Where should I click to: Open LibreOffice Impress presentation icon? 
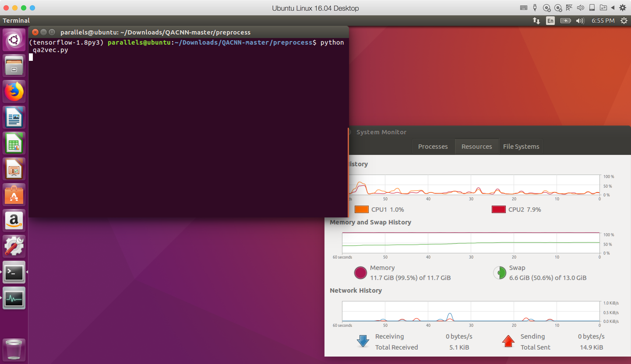coord(14,169)
